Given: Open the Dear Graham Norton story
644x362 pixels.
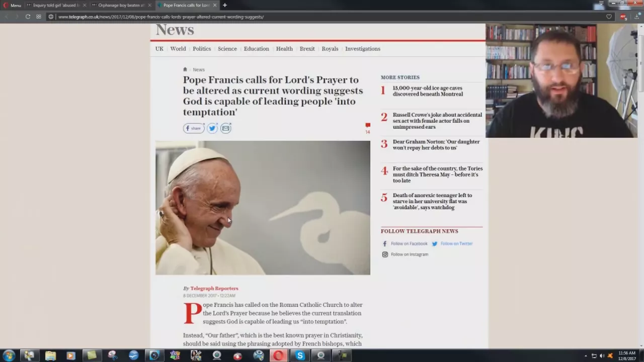Looking at the screenshot, I should (436, 145).
